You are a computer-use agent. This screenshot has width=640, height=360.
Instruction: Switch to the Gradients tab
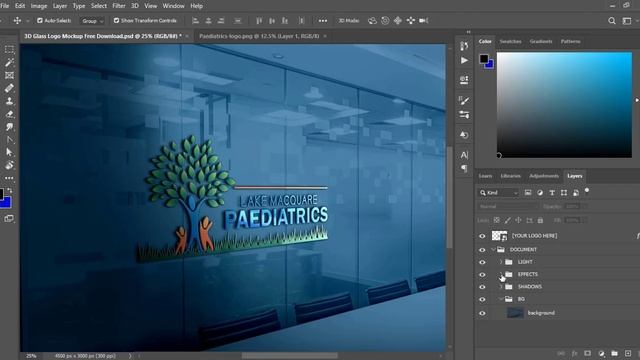coord(541,42)
